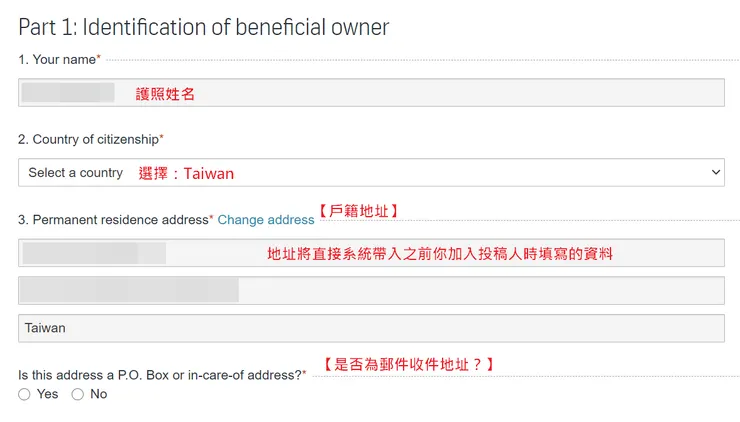
Task: Click the "1. Your name" label
Action: click(x=57, y=60)
